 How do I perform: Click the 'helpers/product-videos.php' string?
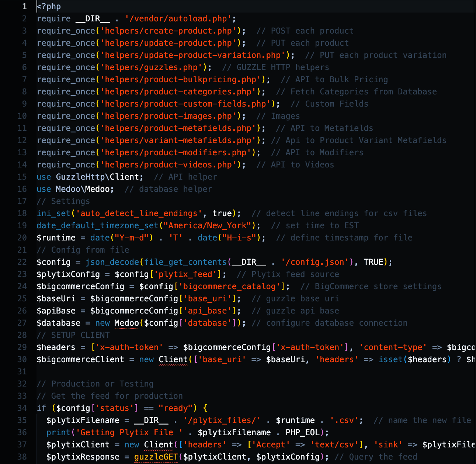[168, 165]
